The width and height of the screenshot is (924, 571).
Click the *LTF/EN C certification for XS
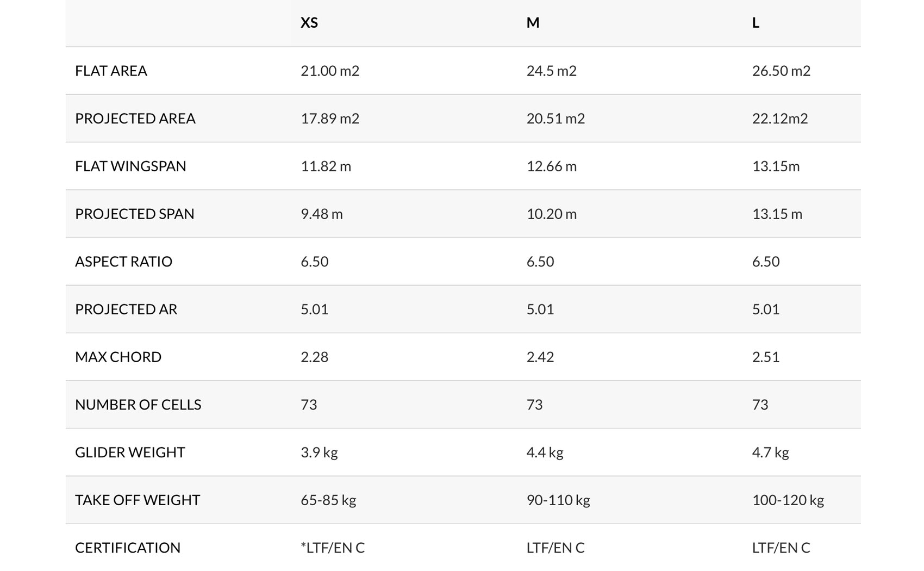[x=333, y=548]
